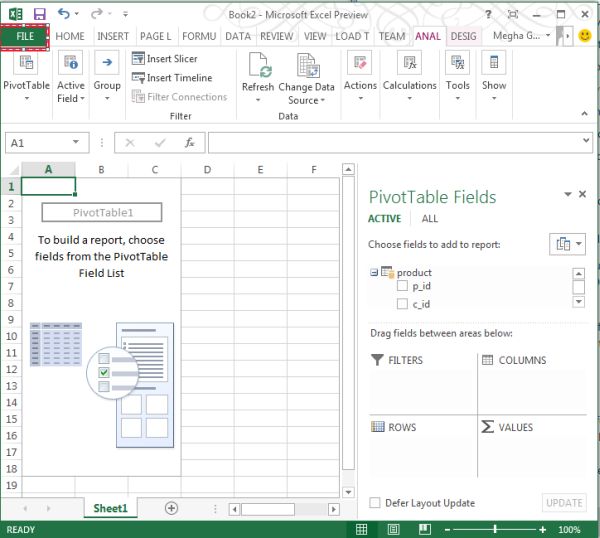Insert a Timeline

[x=172, y=78]
